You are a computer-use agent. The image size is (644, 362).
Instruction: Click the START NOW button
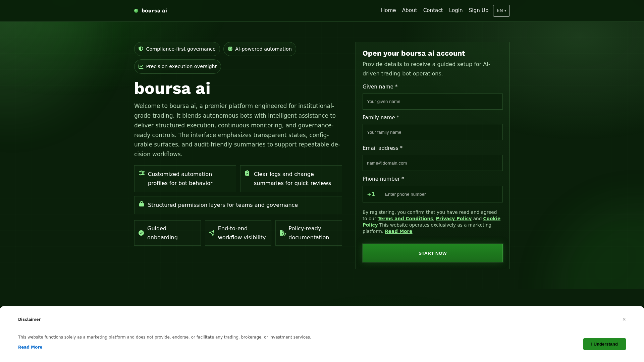click(x=433, y=253)
